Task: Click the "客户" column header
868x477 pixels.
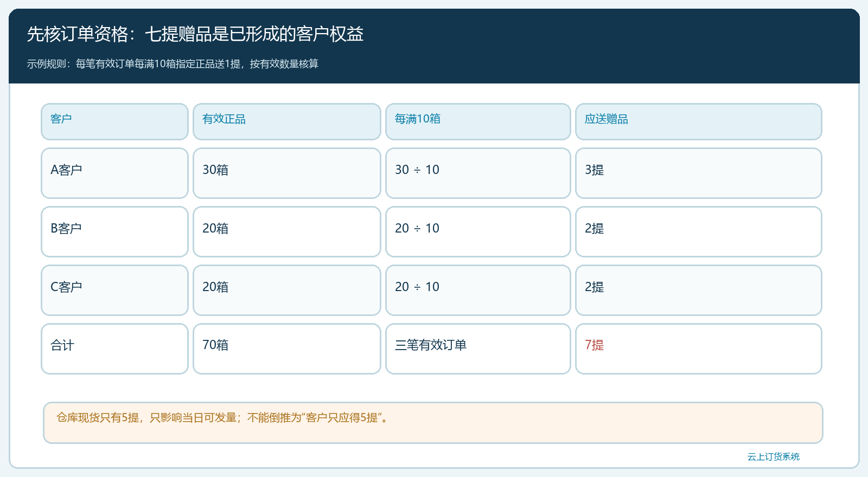Action: coord(114,121)
